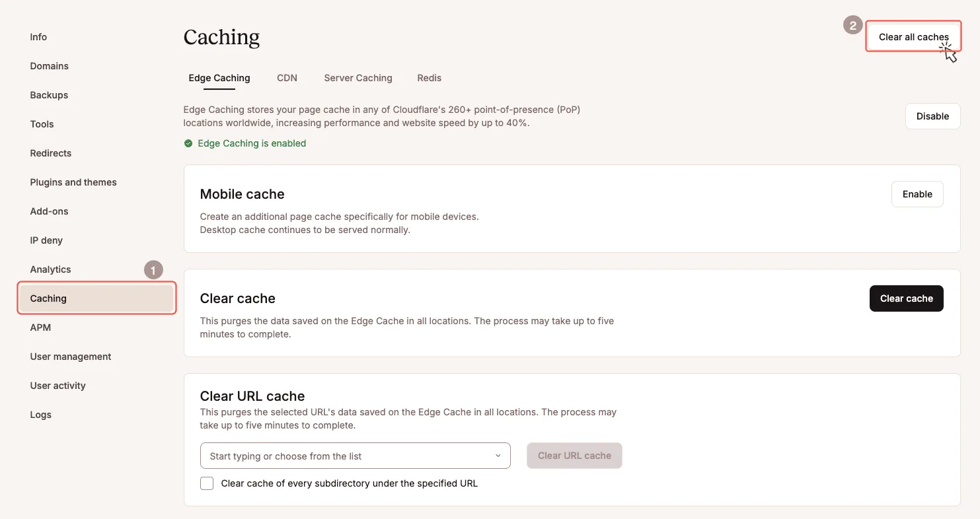The width and height of the screenshot is (980, 519).
Task: Enable Mobile cache
Action: 917,194
